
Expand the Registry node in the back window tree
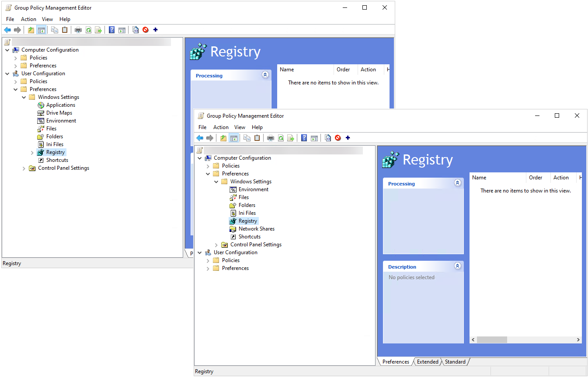point(32,153)
